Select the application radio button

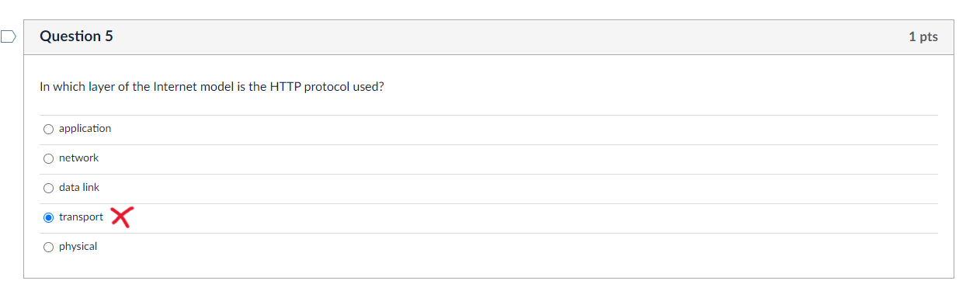48,129
